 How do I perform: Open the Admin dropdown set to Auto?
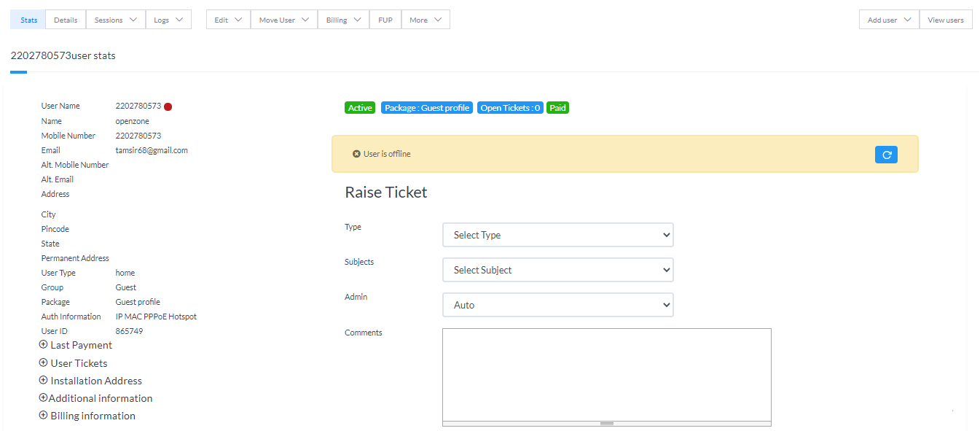(557, 304)
